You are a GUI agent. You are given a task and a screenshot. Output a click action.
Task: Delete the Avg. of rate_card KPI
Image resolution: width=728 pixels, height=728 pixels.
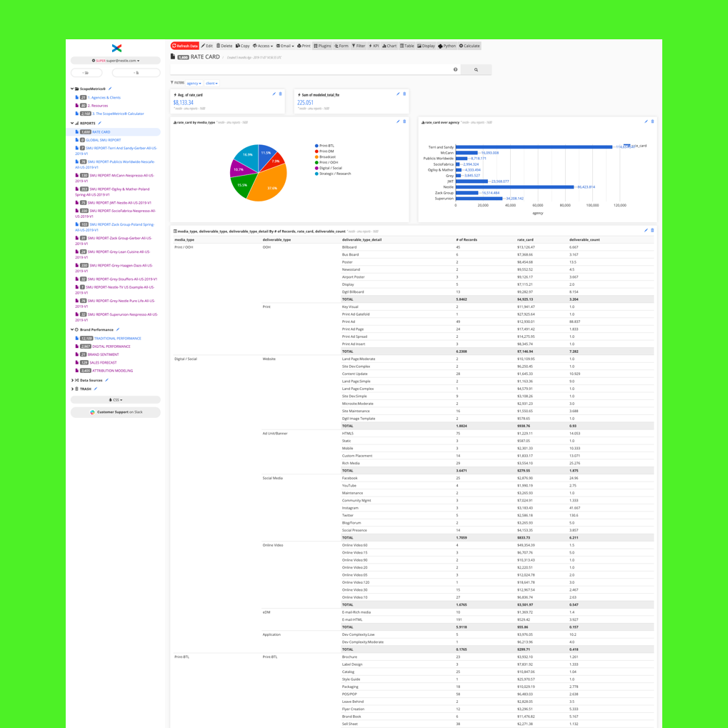pyautogui.click(x=281, y=94)
